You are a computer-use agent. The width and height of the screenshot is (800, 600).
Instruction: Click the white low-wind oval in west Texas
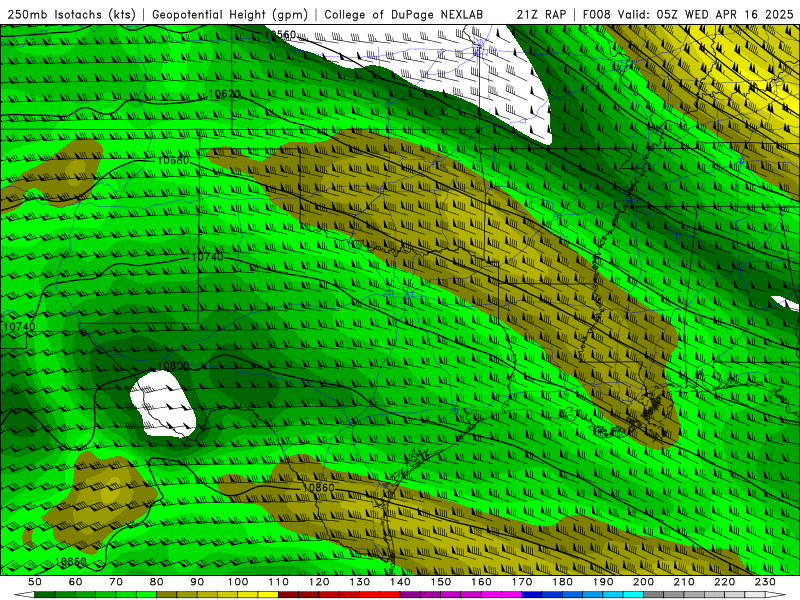coord(162,404)
